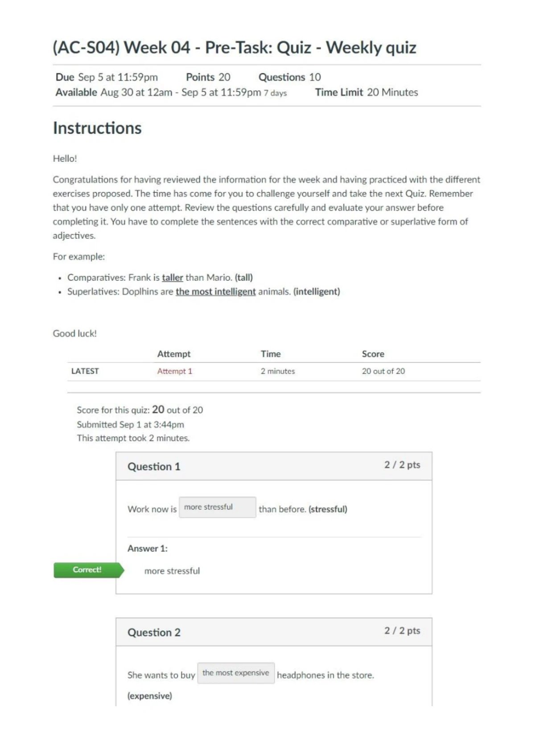
Task: Click the Time column header
Action: tap(271, 354)
